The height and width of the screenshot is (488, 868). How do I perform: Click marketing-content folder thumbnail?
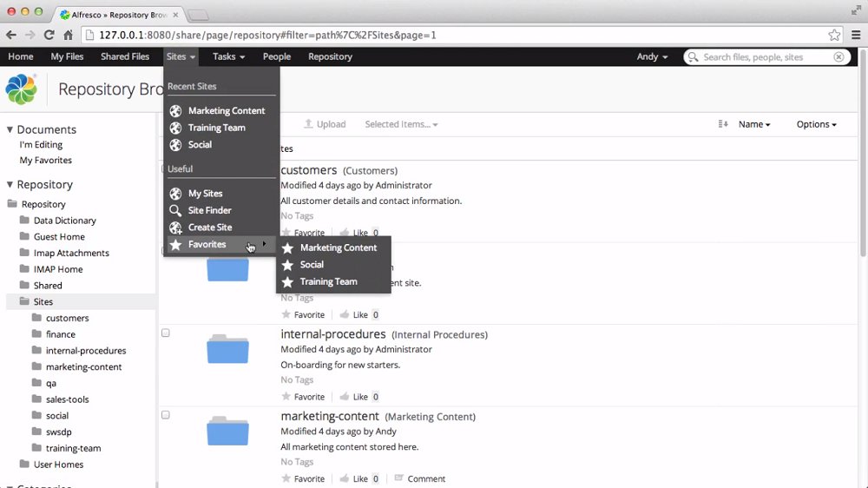click(x=227, y=431)
